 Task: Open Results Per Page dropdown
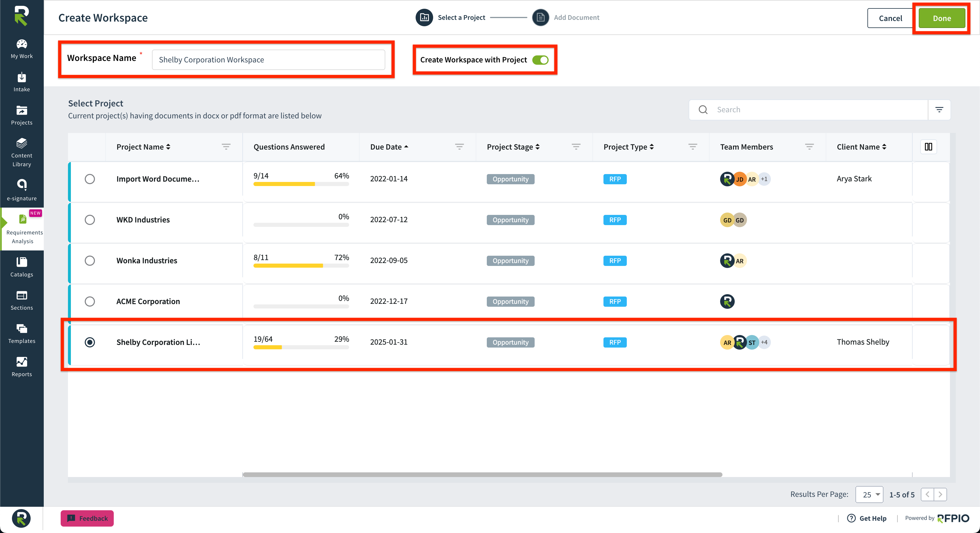(x=869, y=495)
